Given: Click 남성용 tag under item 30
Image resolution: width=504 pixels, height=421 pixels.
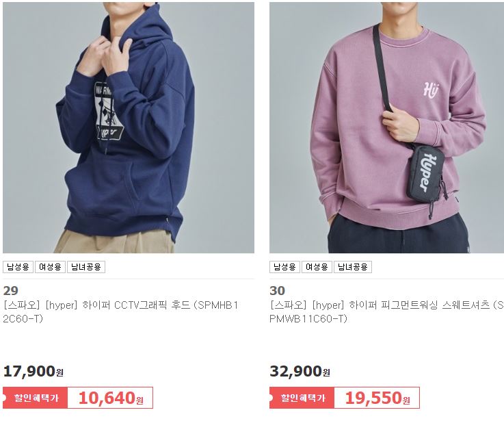Looking at the screenshot, I should (x=284, y=267).
